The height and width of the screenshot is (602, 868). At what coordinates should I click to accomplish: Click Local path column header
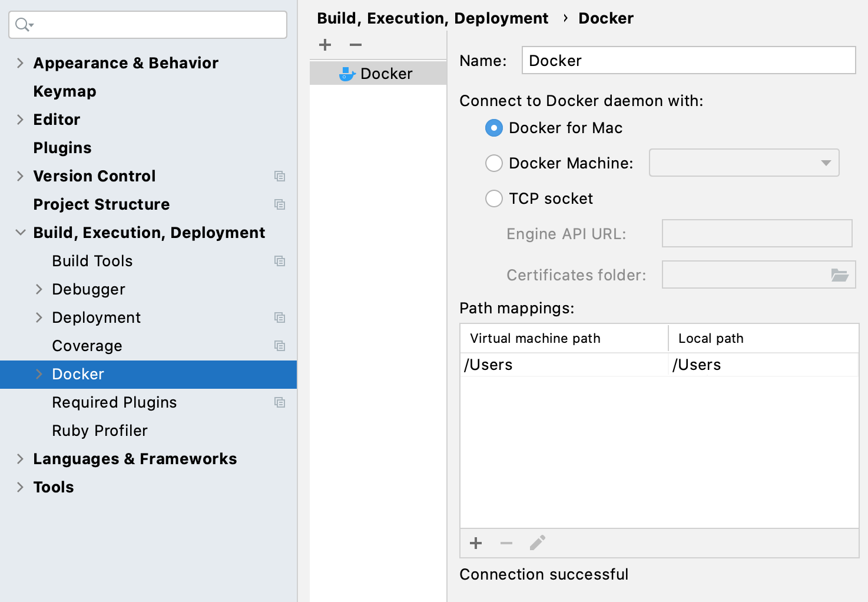click(764, 338)
